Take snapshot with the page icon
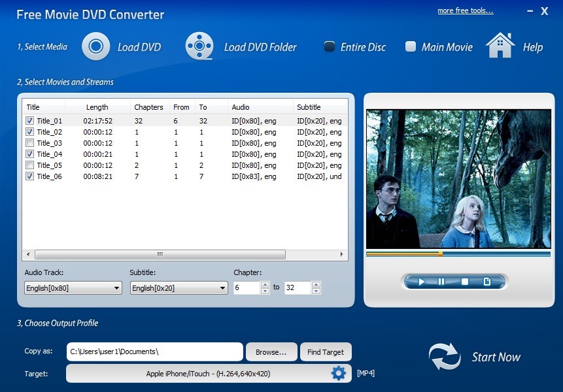The image size is (563, 392). [487, 282]
